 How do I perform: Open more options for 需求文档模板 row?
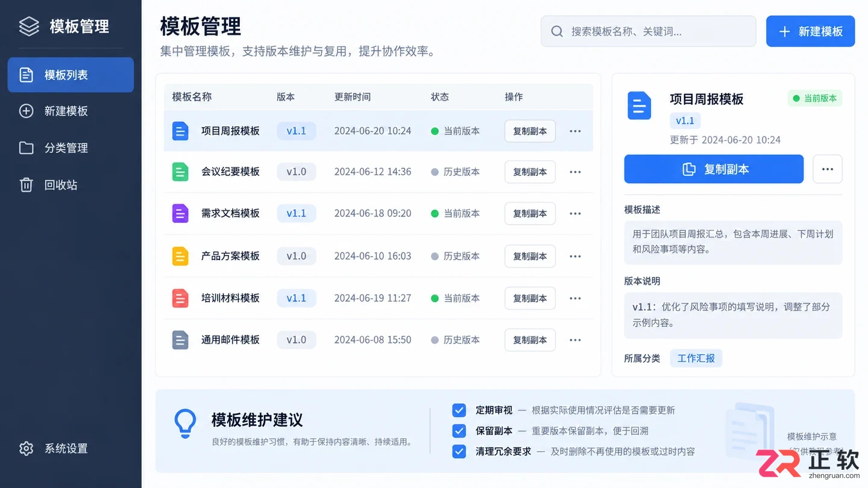pyautogui.click(x=575, y=214)
